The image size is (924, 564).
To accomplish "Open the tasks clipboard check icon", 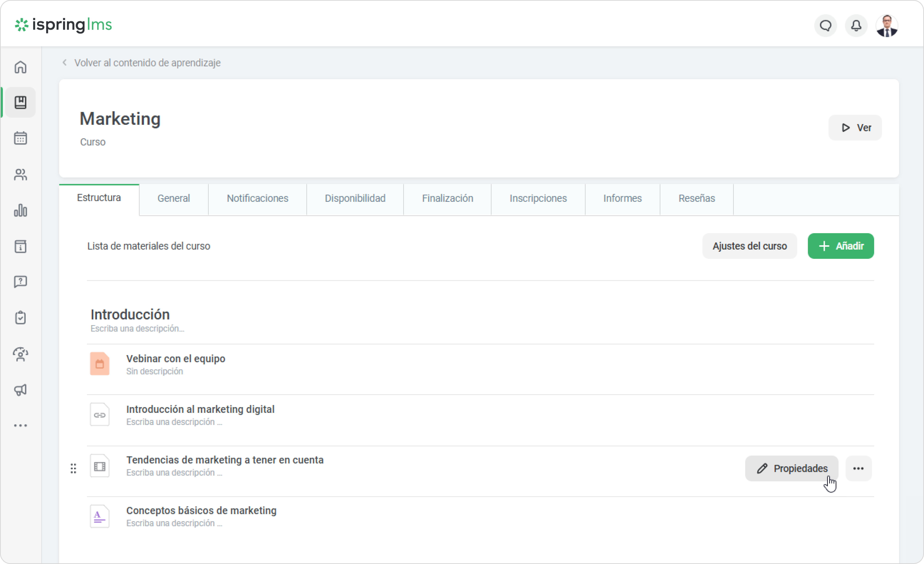I will pos(20,318).
